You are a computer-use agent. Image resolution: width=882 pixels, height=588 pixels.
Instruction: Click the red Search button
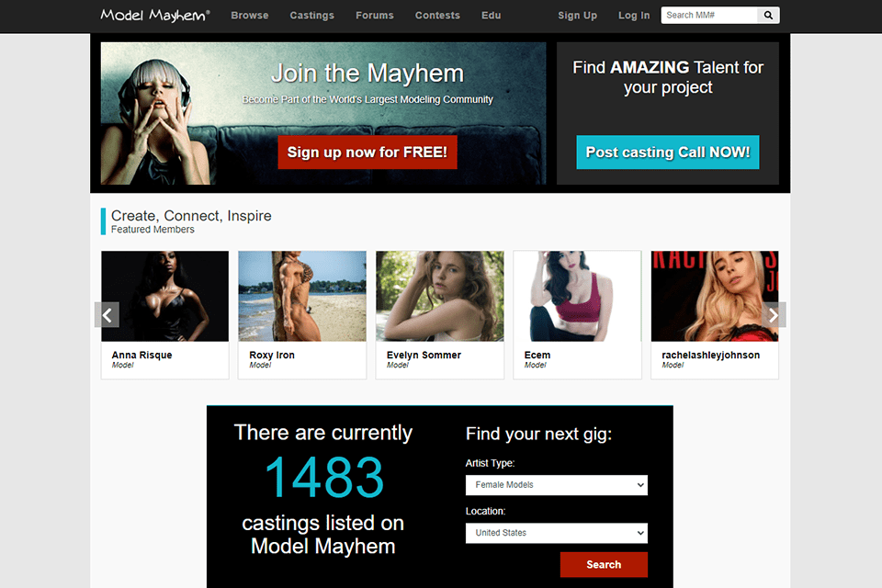coord(604,564)
